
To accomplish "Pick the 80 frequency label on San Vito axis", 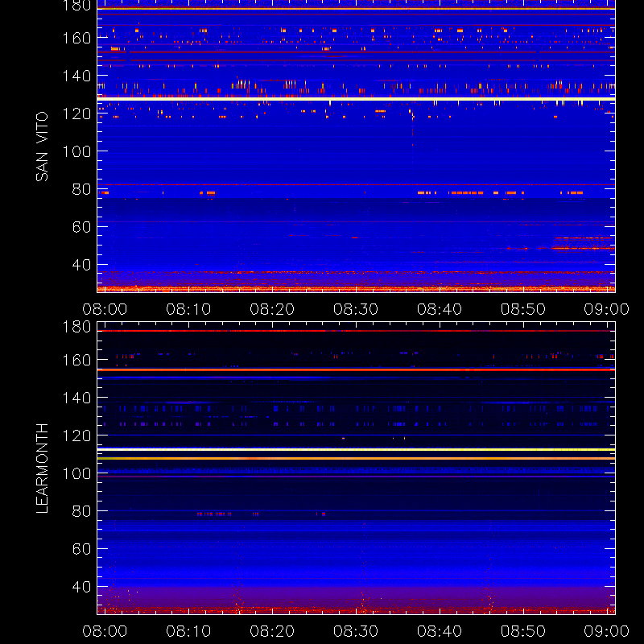I will point(82,189).
